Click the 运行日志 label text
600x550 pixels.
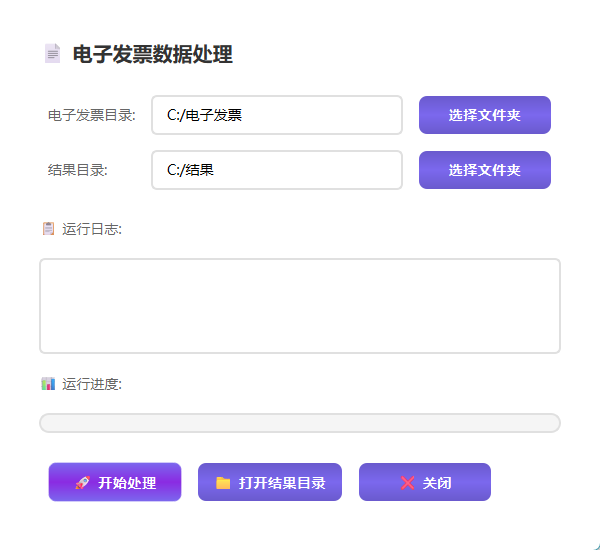click(92, 229)
